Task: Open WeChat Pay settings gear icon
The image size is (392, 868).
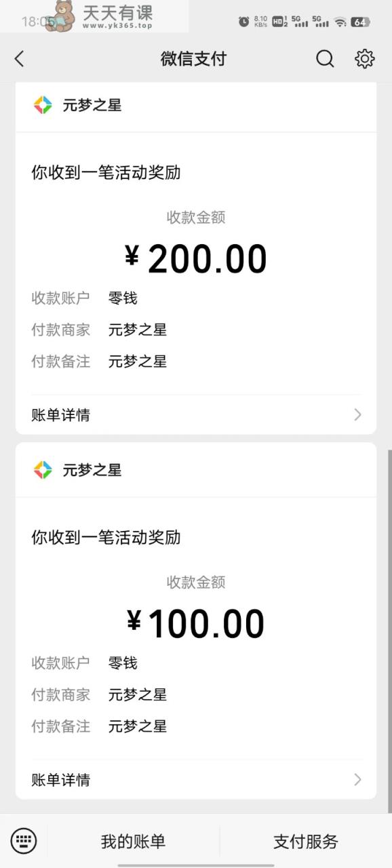Action: pyautogui.click(x=365, y=59)
